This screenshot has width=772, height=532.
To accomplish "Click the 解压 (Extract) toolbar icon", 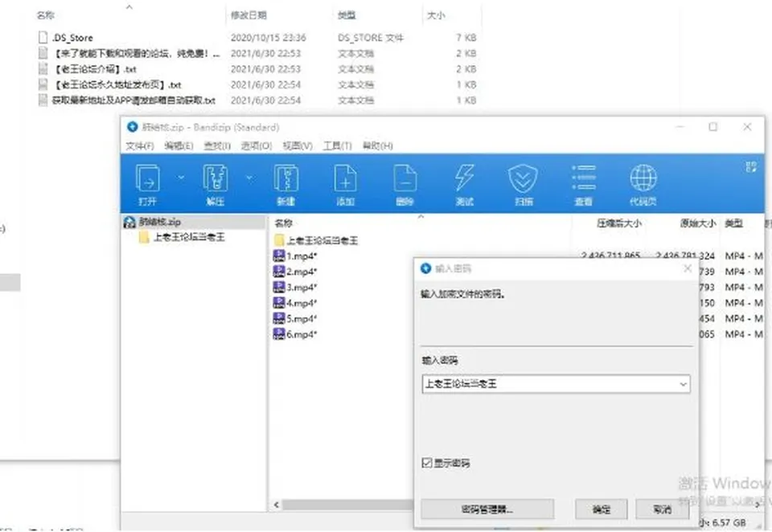I will 216,178.
